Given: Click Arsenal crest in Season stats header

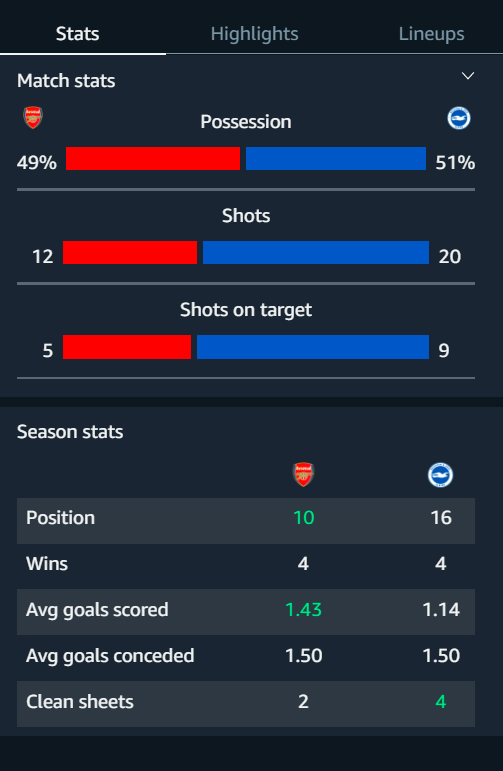Looking at the screenshot, I should coord(303,474).
